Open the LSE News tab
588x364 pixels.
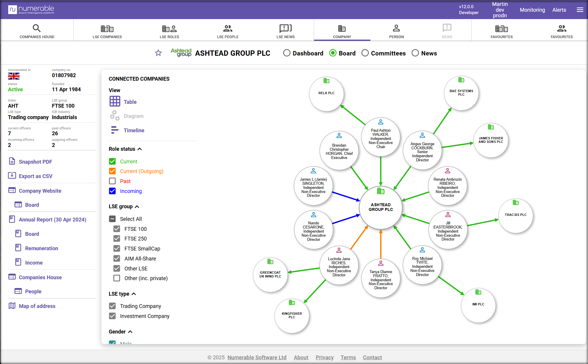pyautogui.click(x=285, y=31)
